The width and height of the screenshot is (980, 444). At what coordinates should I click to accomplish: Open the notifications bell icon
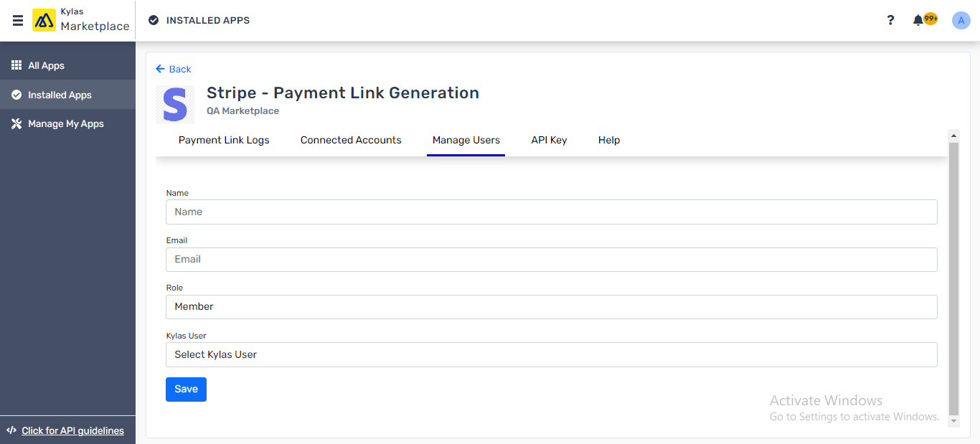(918, 20)
